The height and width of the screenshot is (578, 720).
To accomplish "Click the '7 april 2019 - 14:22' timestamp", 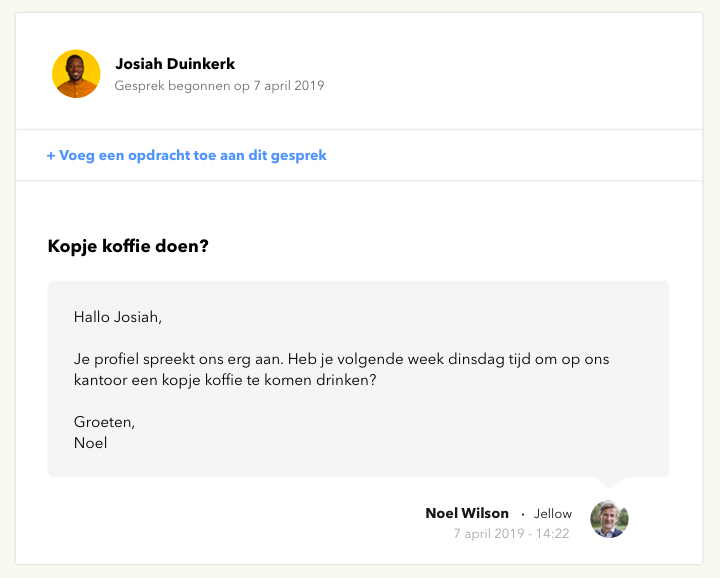I will point(511,533).
